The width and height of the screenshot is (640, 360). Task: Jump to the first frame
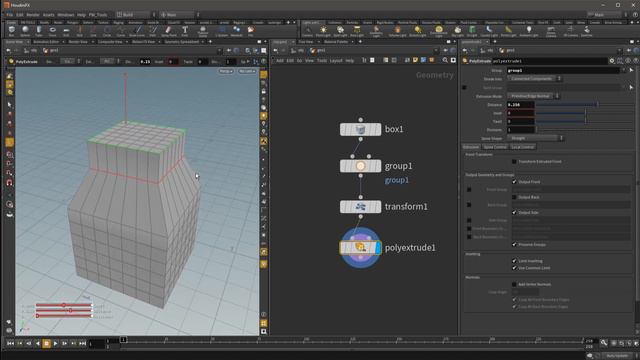click(11, 344)
